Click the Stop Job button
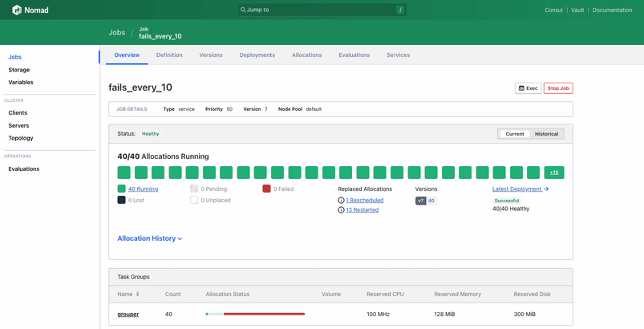Viewport: 644px width, 329px height. [x=558, y=88]
